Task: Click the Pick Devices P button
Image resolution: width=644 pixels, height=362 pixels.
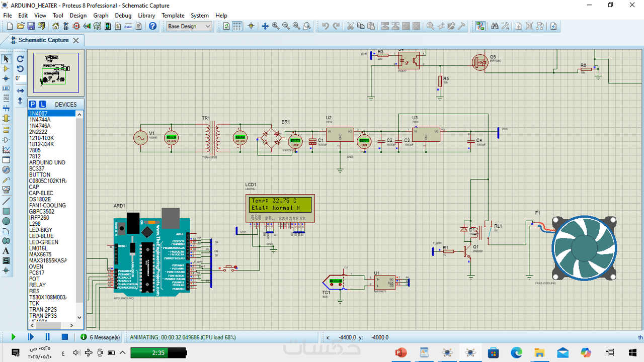Action: click(x=33, y=104)
